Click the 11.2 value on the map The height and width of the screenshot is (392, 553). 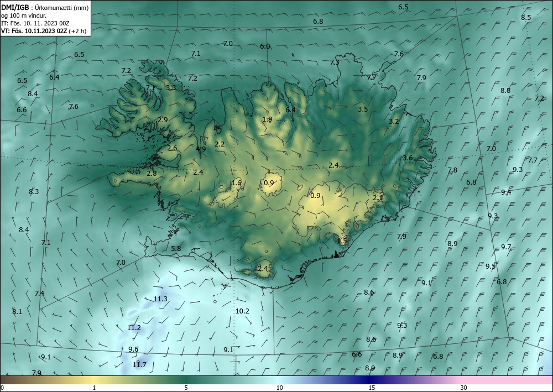[134, 328]
